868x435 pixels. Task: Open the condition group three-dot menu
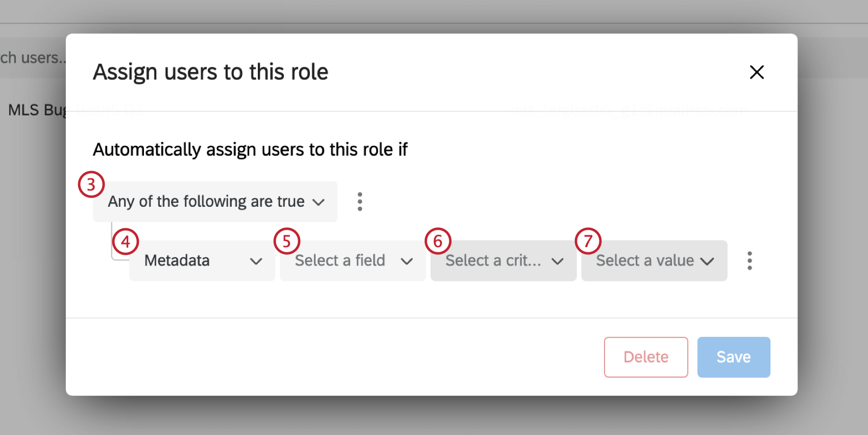tap(360, 202)
